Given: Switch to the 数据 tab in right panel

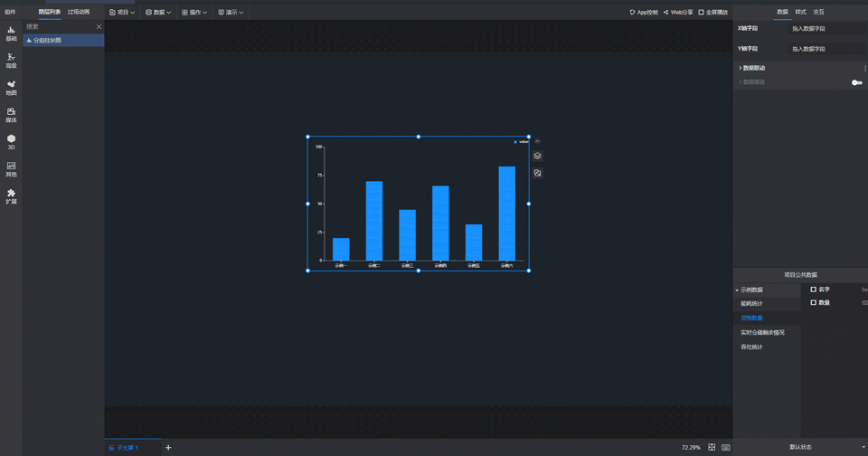Looking at the screenshot, I should click(782, 12).
